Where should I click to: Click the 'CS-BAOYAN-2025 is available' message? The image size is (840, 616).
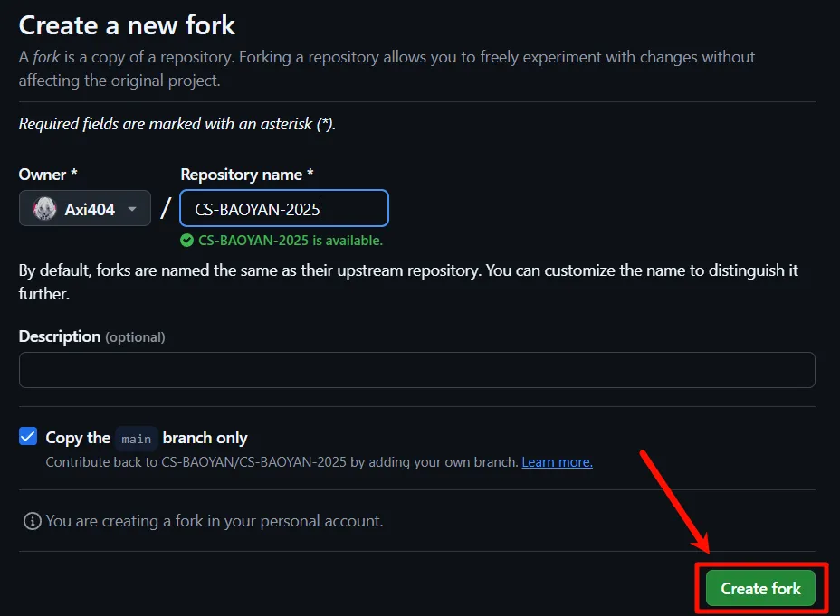click(x=290, y=241)
